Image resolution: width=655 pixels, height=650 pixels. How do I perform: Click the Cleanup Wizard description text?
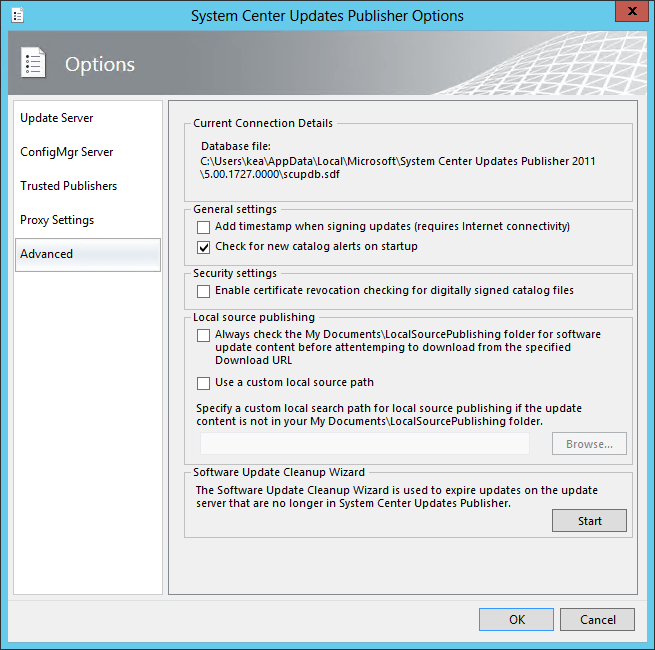[397, 496]
